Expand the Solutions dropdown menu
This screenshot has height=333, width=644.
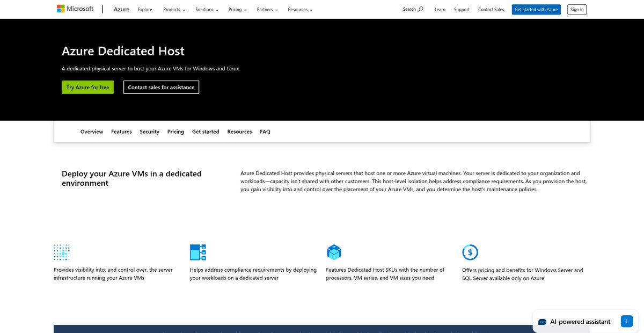(207, 10)
